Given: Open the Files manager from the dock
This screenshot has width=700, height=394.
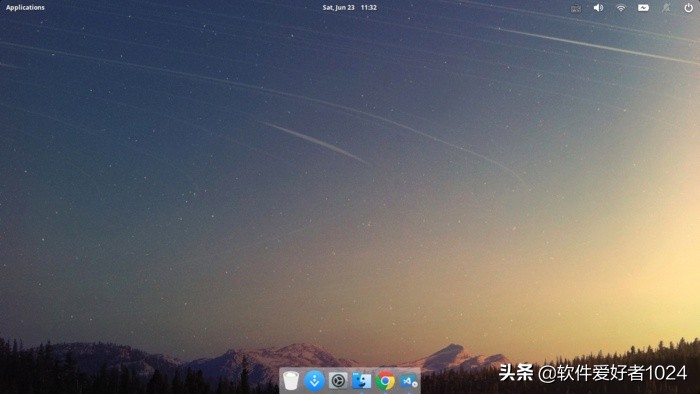Looking at the screenshot, I should (x=362, y=381).
